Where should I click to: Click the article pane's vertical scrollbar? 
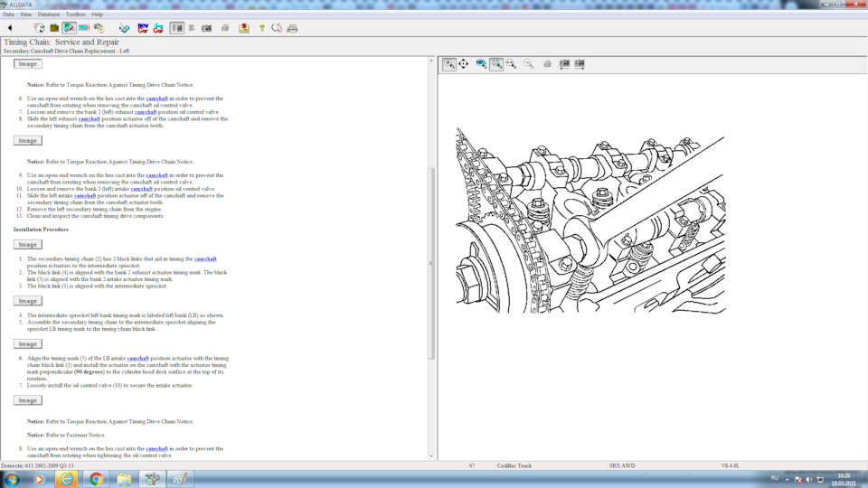pos(431,262)
